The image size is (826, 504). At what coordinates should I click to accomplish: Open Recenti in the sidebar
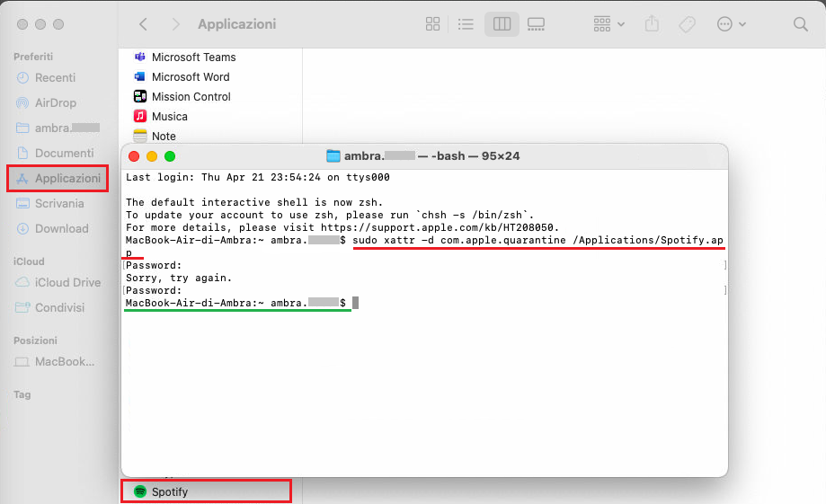(57, 78)
